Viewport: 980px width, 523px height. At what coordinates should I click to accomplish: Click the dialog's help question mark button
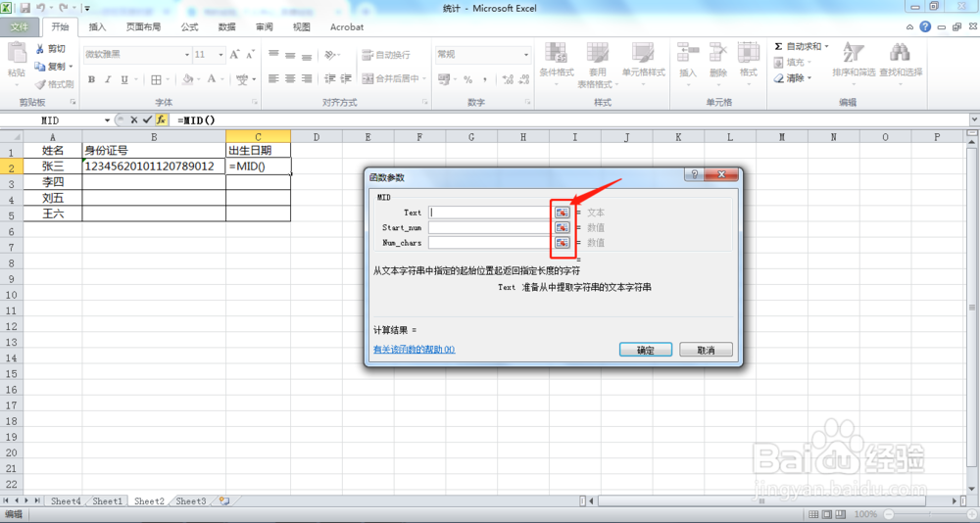point(694,175)
